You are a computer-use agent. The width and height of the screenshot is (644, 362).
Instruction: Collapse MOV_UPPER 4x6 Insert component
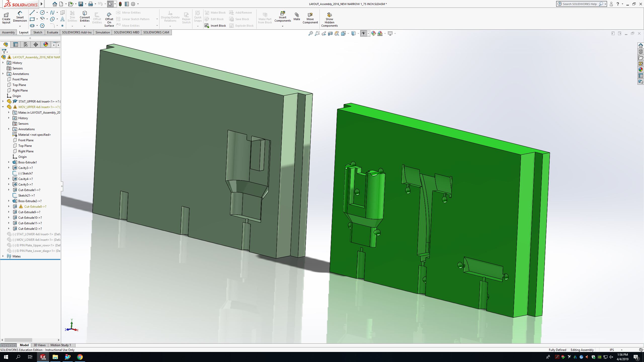3,107
